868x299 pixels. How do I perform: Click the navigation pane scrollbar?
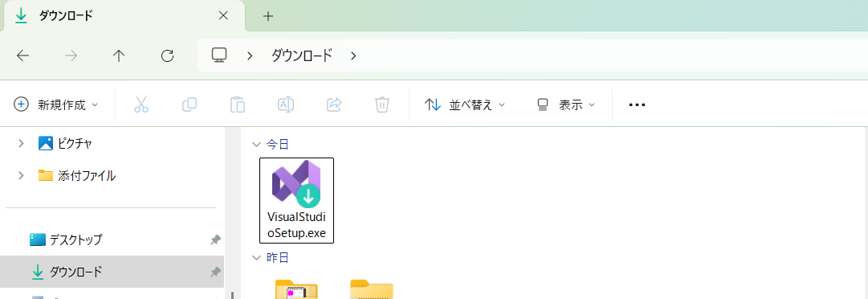pyautogui.click(x=233, y=295)
